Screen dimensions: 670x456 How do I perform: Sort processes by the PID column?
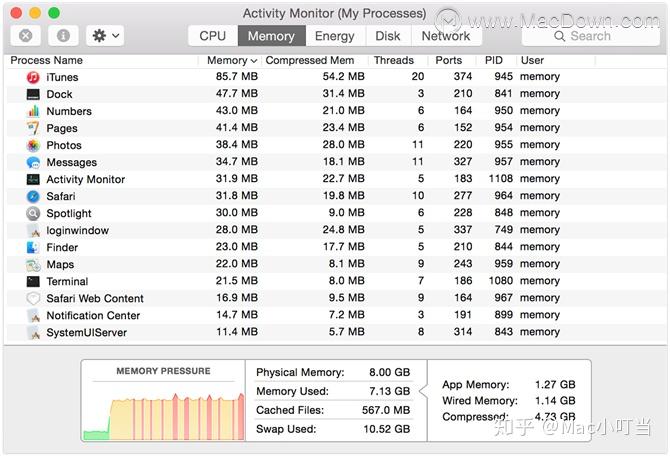tap(494, 60)
